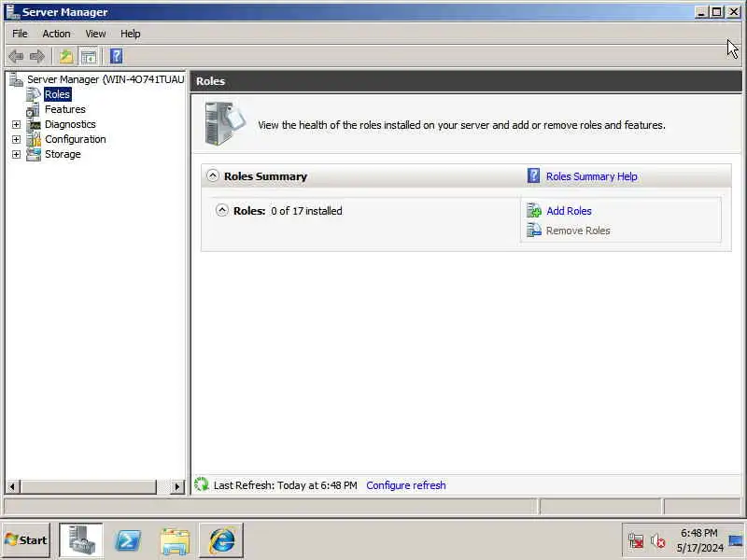Click the tree pane horizontal scrollbar thumb
The width and height of the screenshot is (747, 560).
88,486
